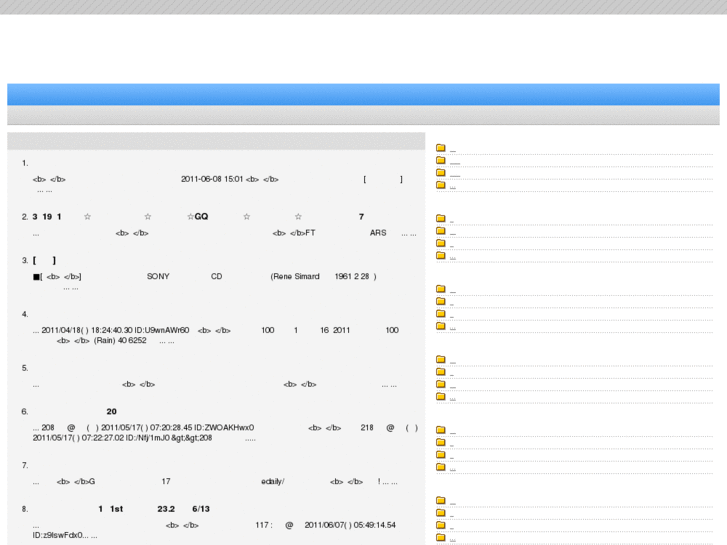Open result 8 title with 23.2 6/13
Viewport: 727px width, 545px height.
click(x=153, y=509)
